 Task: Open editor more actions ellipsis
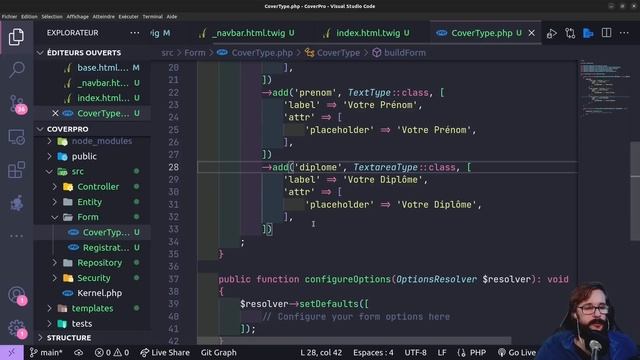pos(624,33)
